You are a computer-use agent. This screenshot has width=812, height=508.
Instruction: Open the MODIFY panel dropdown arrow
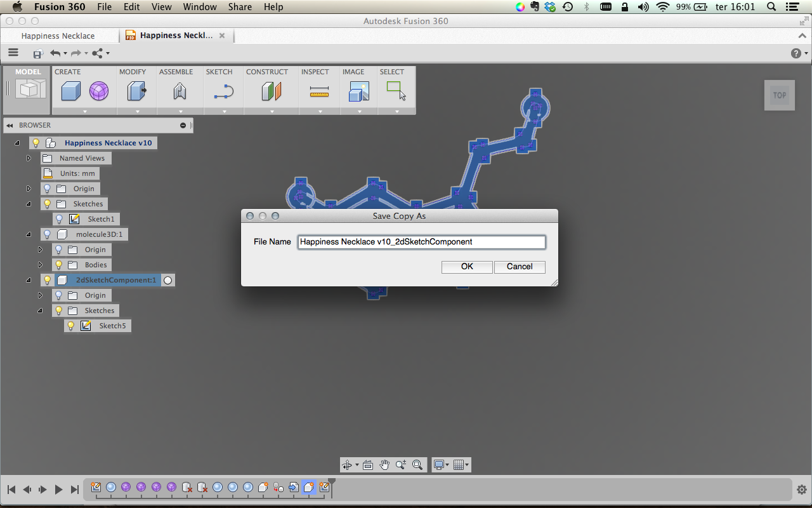pyautogui.click(x=137, y=112)
